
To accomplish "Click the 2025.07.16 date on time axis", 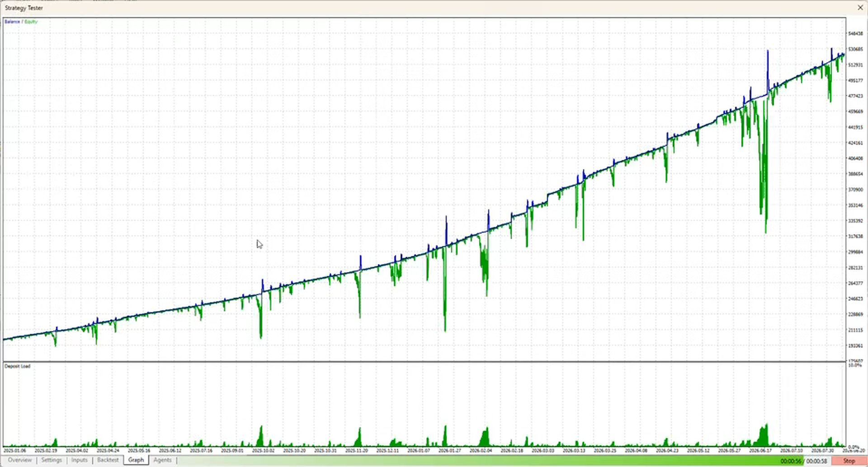I will coord(201,451).
